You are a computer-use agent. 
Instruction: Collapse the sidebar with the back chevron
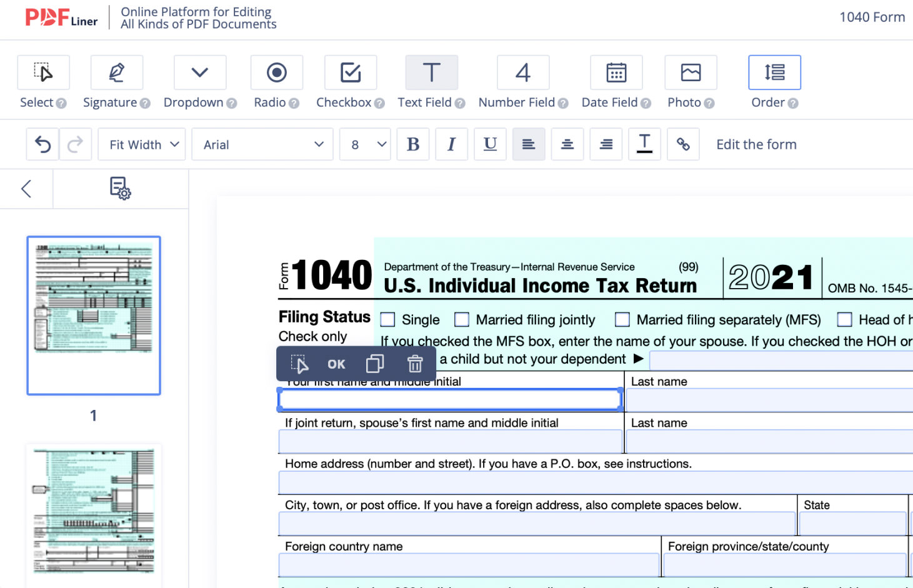(26, 189)
